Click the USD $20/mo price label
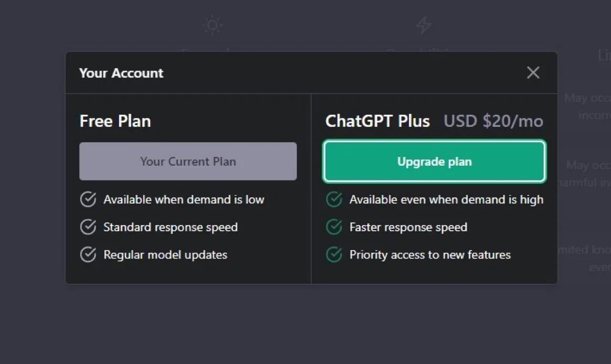This screenshot has width=611, height=364. click(493, 121)
